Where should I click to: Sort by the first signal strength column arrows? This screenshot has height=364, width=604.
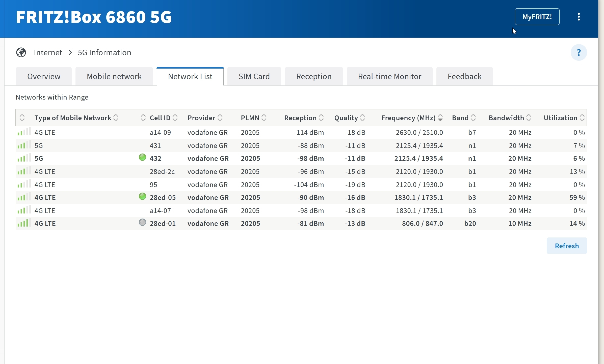coord(22,118)
